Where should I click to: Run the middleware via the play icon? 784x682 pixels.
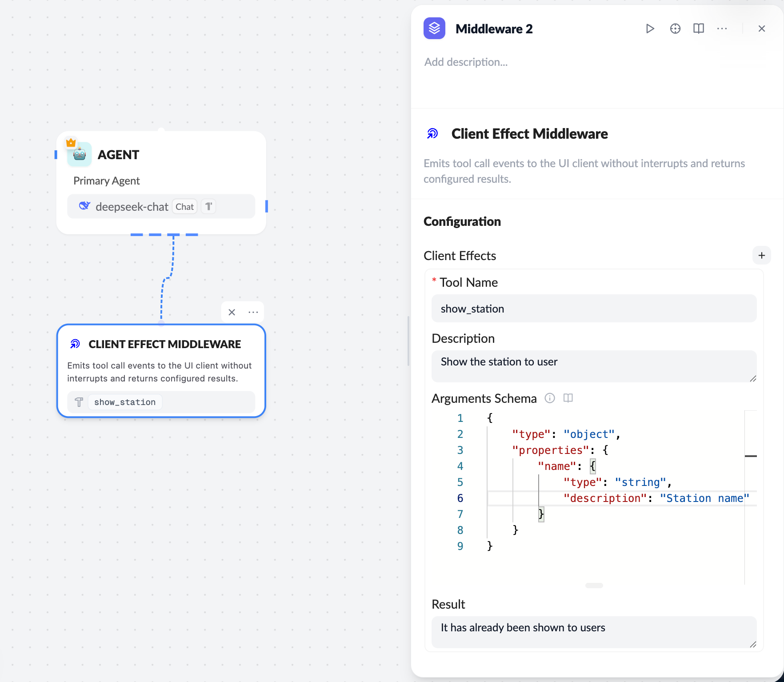(x=650, y=28)
